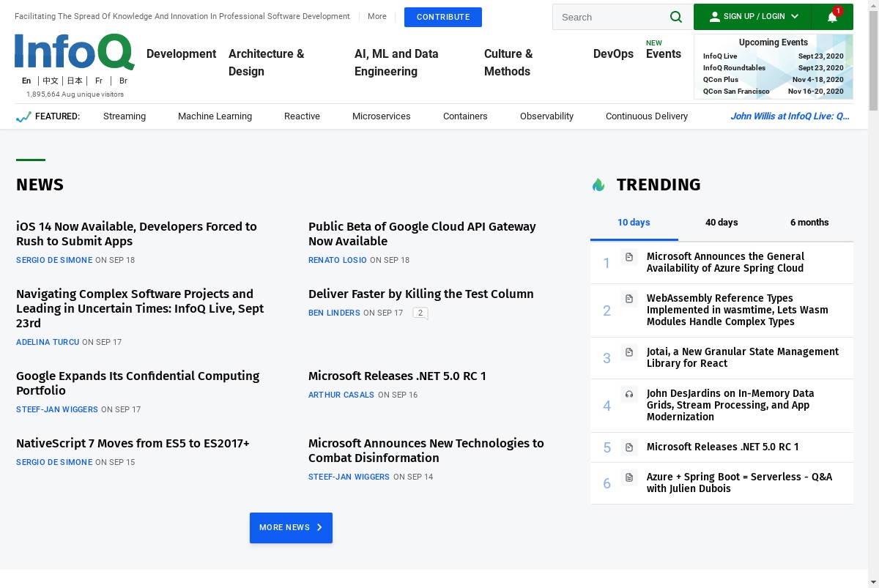Open NativeScript 7 Moves from ES5 article
879x588 pixels.
click(133, 443)
